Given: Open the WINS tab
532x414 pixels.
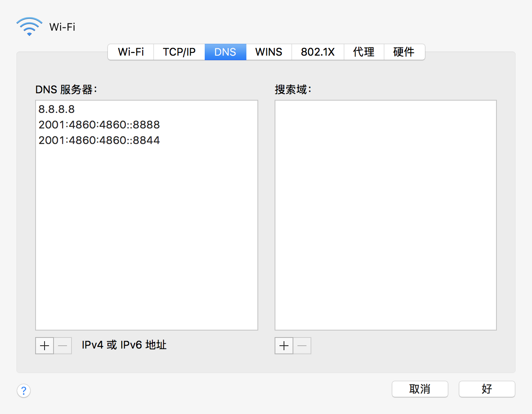Looking at the screenshot, I should pyautogui.click(x=268, y=52).
